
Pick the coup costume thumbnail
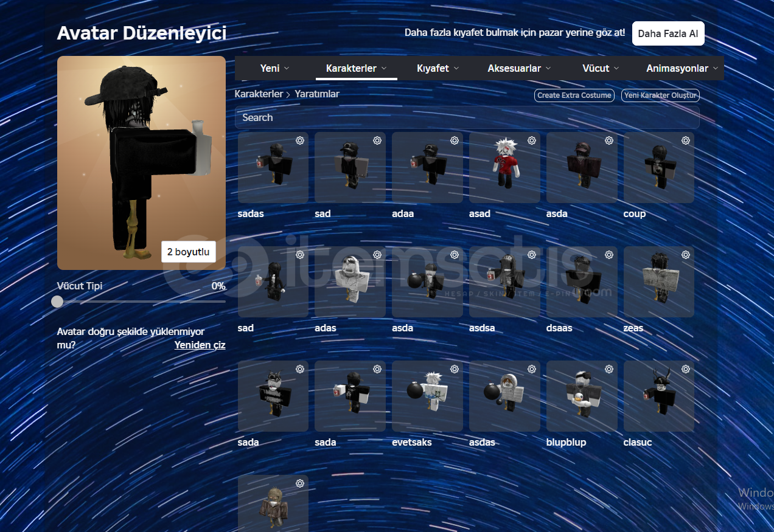point(659,168)
